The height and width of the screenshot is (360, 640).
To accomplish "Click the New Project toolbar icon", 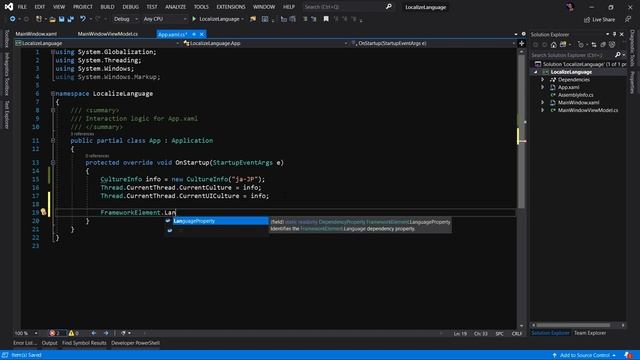I will pyautogui.click(x=39, y=19).
